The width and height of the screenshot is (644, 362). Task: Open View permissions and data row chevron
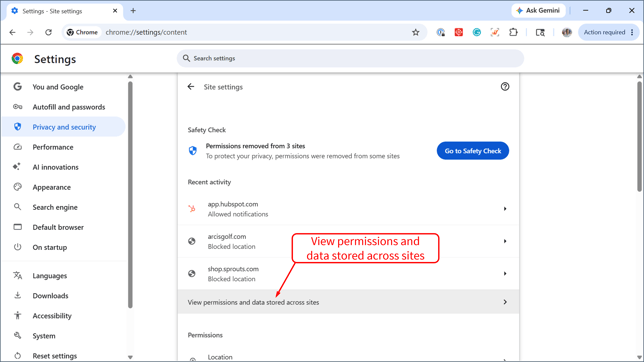pyautogui.click(x=505, y=302)
